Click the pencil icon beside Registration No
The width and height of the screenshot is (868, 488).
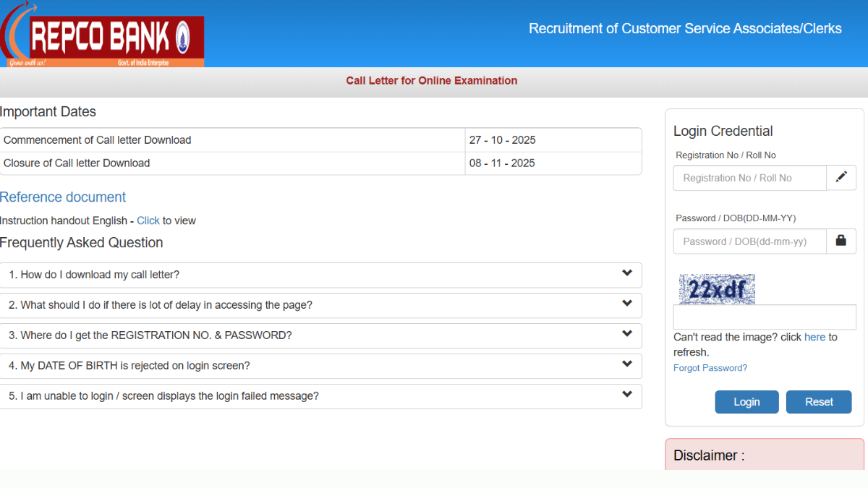(x=841, y=177)
